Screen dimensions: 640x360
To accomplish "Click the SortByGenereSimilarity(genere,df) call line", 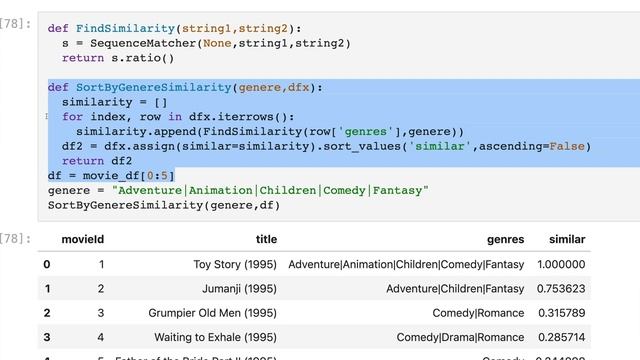I will pos(164,205).
